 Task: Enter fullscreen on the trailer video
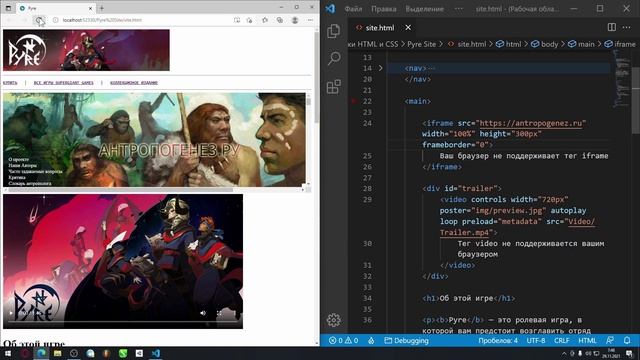tap(219, 313)
